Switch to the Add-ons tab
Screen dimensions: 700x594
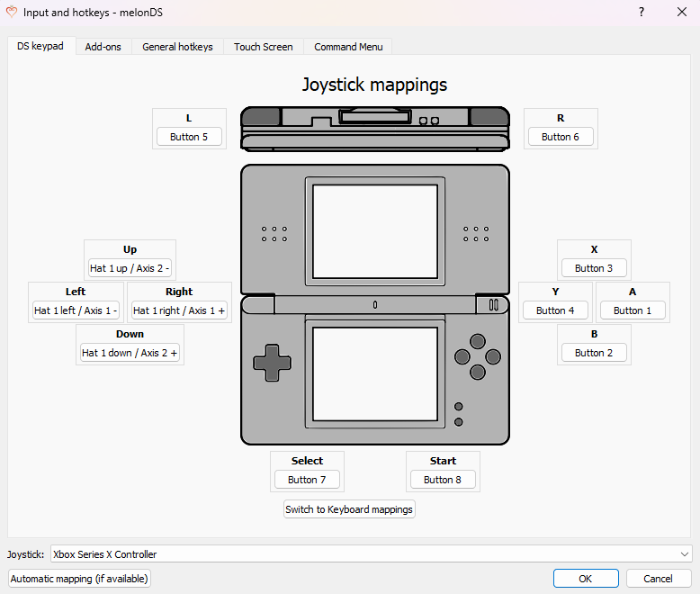(103, 47)
